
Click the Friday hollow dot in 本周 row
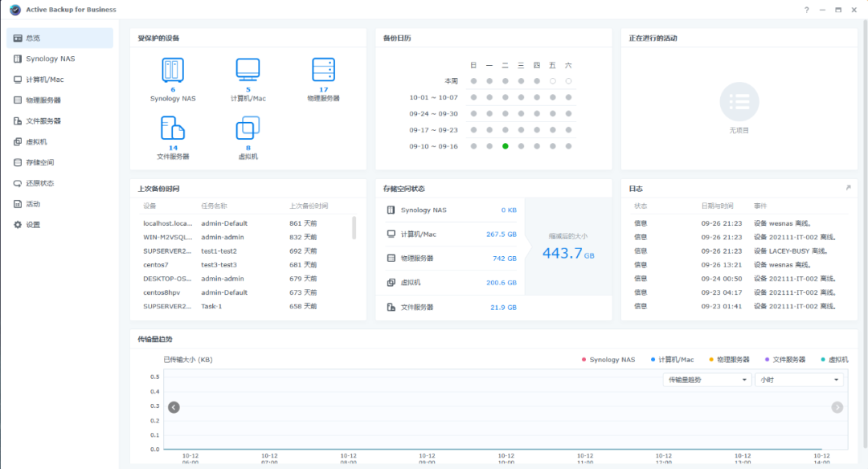pos(552,81)
